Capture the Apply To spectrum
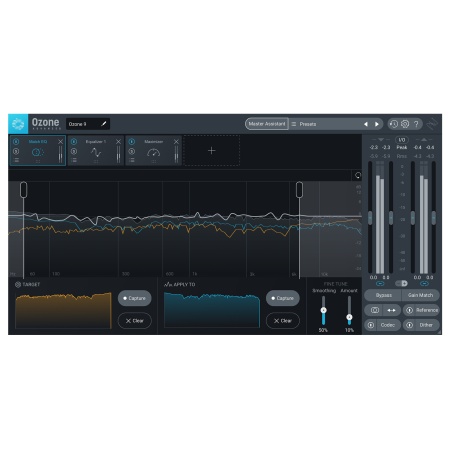This screenshot has height=450, width=450. click(282, 298)
